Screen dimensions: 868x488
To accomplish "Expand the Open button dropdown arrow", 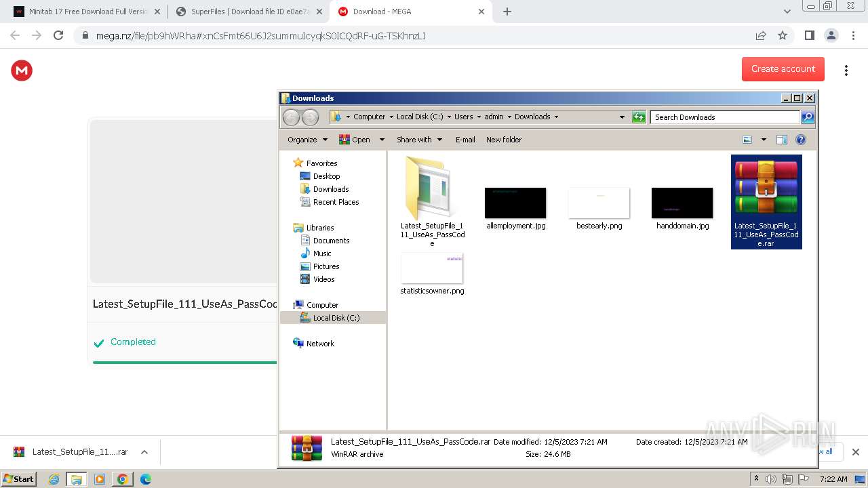I will pyautogui.click(x=382, y=140).
